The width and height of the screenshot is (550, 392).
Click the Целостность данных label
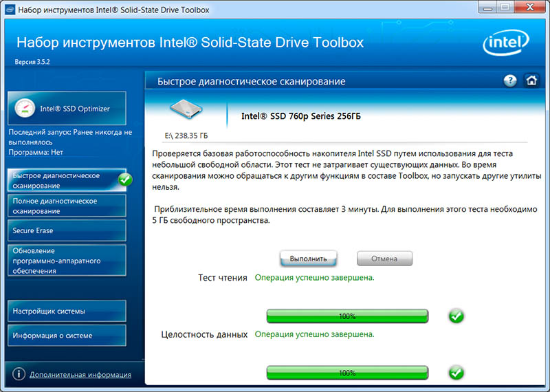pos(204,334)
